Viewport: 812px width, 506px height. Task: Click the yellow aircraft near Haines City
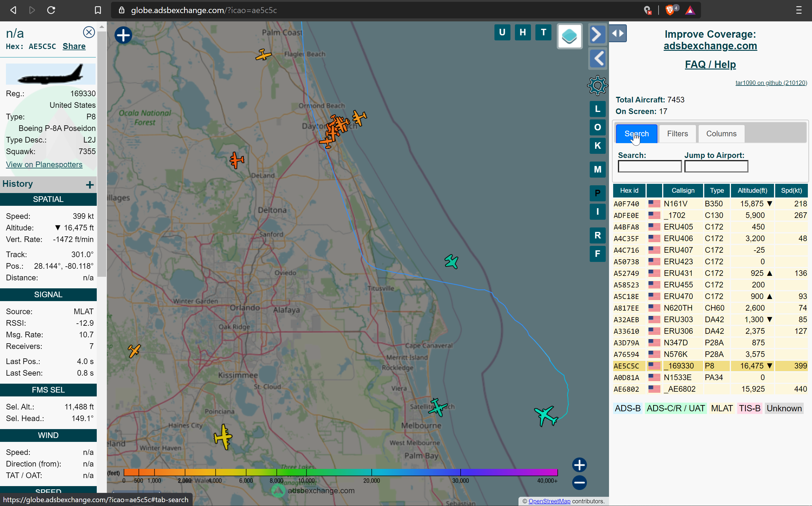[223, 437]
